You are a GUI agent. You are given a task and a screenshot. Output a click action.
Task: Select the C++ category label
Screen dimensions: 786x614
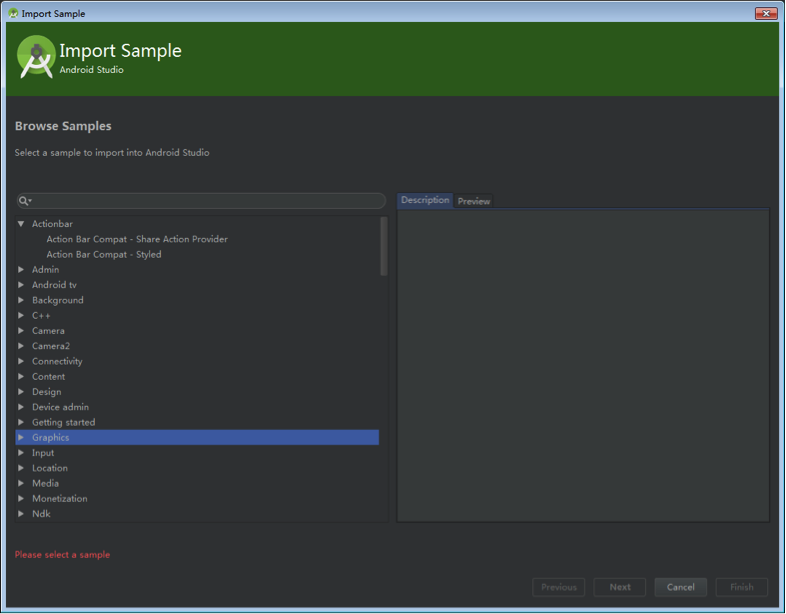coord(41,315)
